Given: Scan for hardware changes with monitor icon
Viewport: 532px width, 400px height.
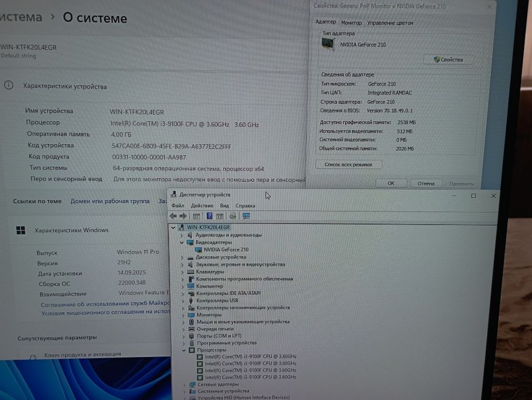Looking at the screenshot, I should pyautogui.click(x=246, y=216).
